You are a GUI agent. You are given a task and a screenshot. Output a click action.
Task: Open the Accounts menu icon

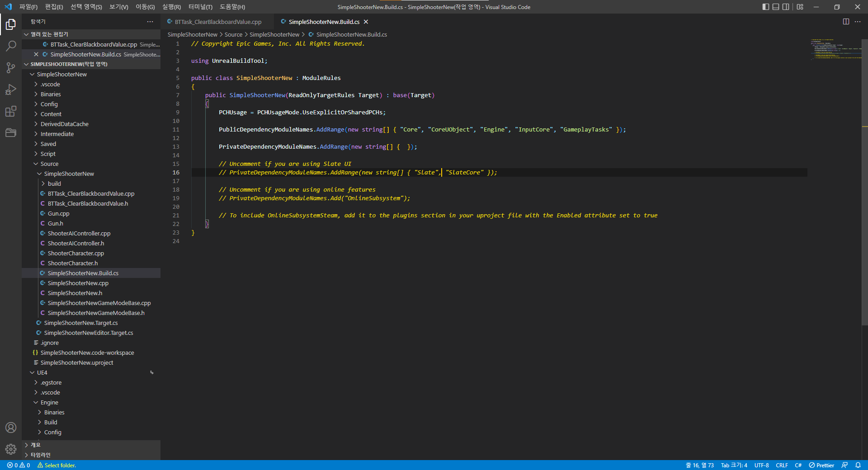click(11, 428)
